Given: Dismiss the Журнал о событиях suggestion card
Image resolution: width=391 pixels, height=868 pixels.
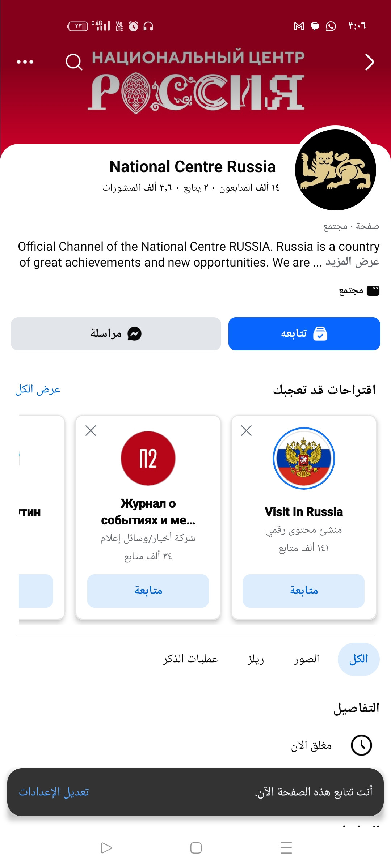Looking at the screenshot, I should [91, 430].
